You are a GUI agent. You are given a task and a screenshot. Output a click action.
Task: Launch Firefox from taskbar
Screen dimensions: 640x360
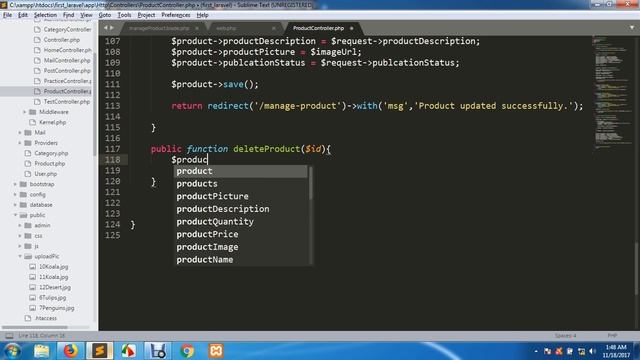point(70,351)
